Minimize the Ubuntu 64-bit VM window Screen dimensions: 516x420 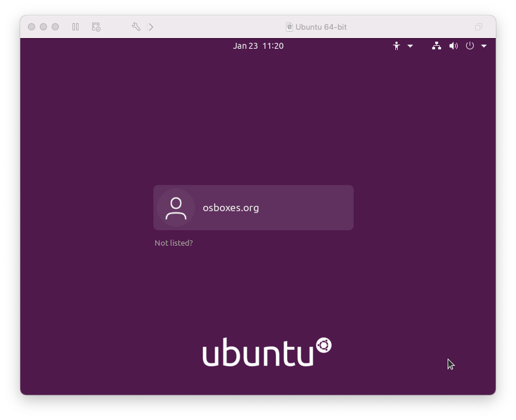click(43, 27)
